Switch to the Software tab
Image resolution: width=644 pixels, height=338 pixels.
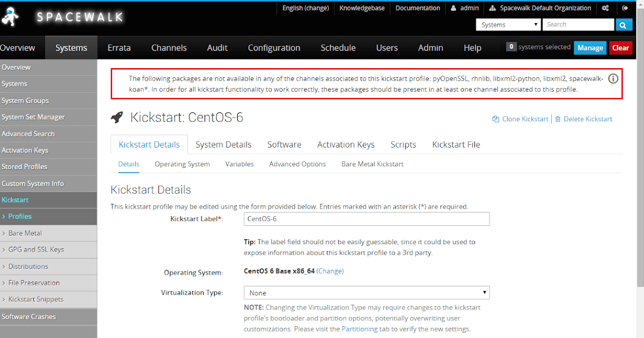[x=284, y=144]
